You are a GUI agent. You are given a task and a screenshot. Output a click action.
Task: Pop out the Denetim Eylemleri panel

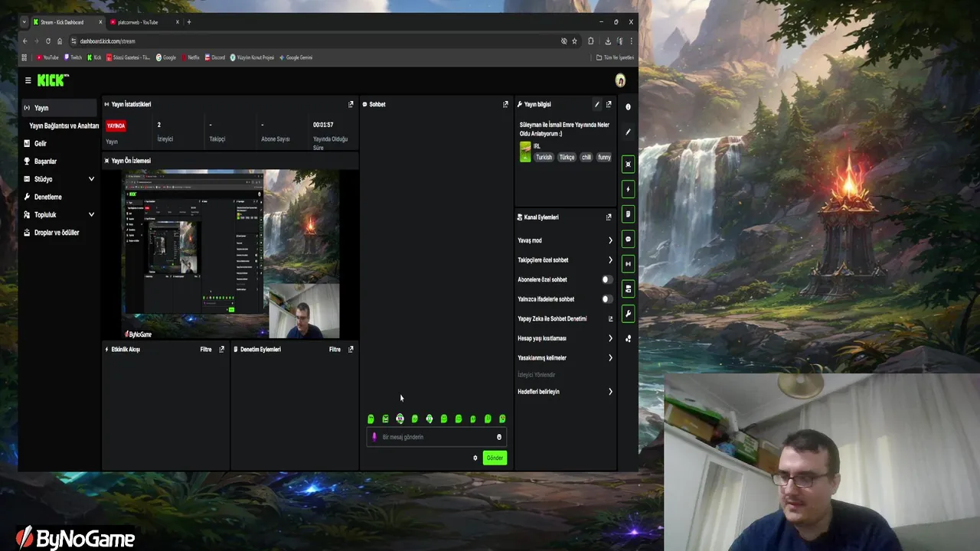coord(351,349)
